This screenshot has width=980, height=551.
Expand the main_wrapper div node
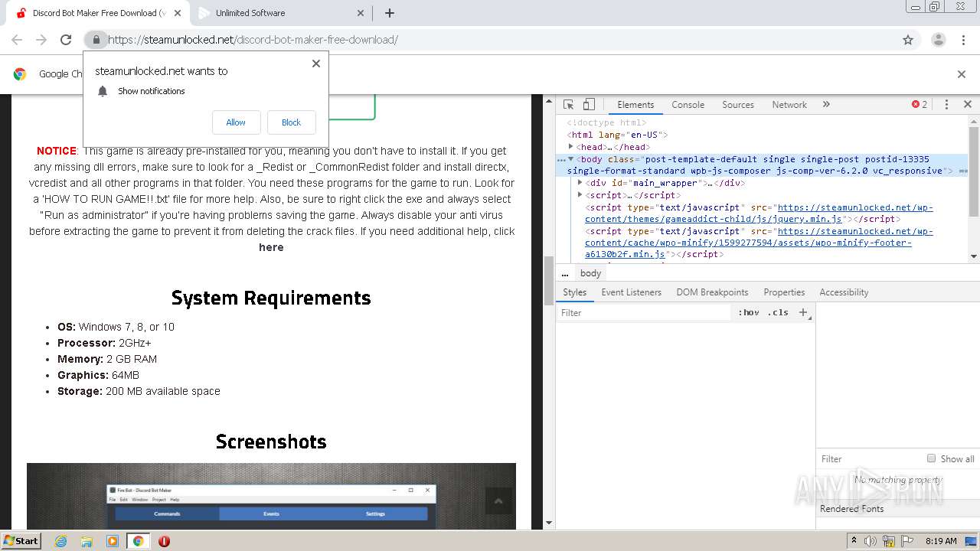pyautogui.click(x=580, y=183)
